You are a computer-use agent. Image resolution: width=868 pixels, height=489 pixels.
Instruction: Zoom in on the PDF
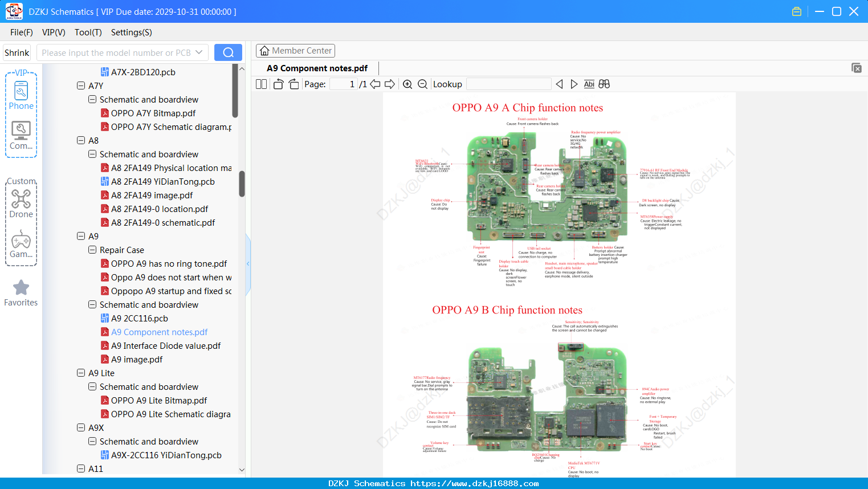[407, 84]
